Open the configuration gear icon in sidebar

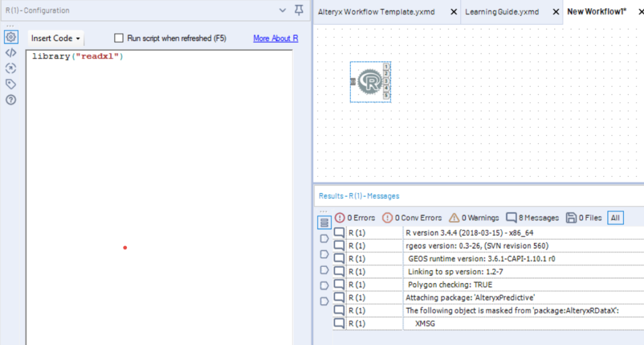(11, 37)
